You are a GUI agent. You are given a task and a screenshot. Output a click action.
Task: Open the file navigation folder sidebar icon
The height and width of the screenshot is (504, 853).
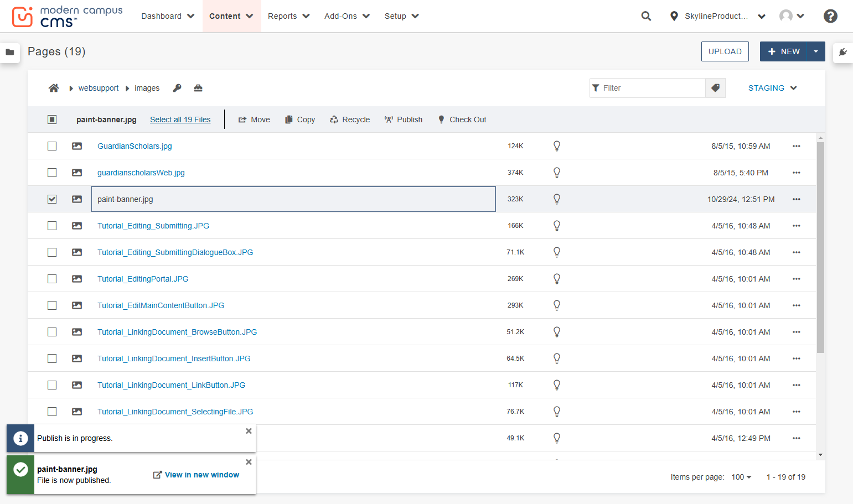pyautogui.click(x=10, y=52)
